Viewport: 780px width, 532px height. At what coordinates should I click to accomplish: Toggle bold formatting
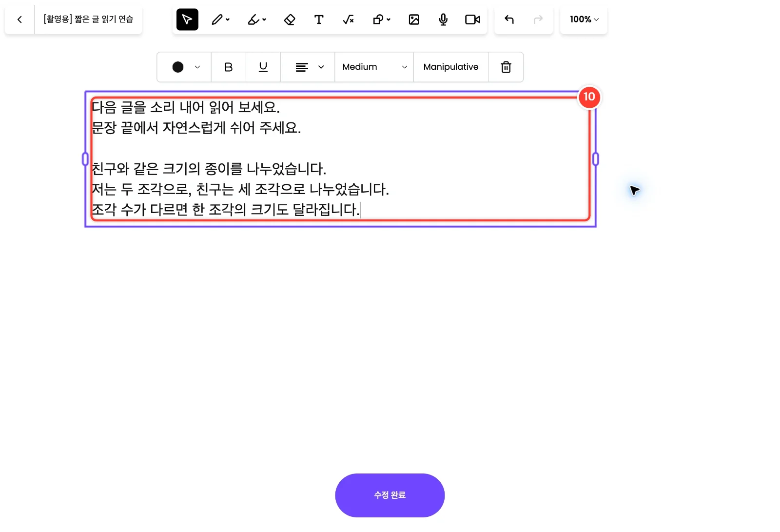pos(228,67)
